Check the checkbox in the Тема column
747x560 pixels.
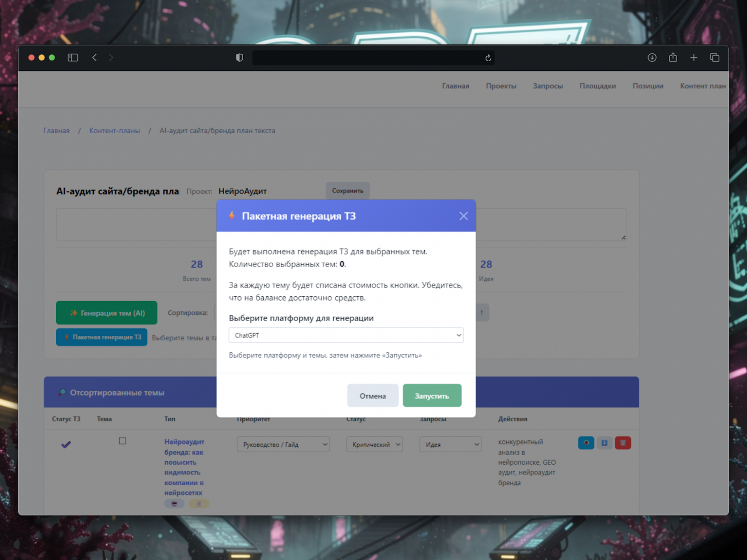[123, 441]
